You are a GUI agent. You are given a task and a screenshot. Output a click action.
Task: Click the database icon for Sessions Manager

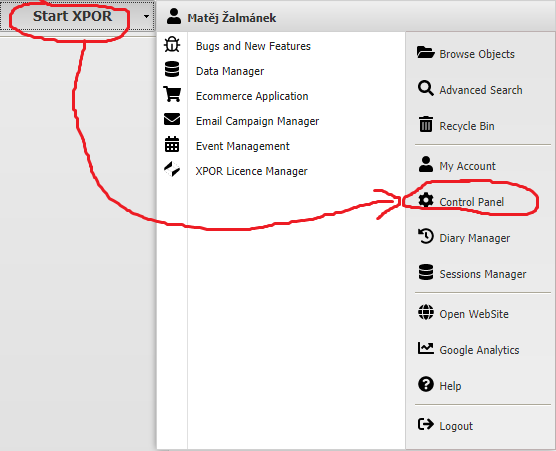[x=426, y=272]
